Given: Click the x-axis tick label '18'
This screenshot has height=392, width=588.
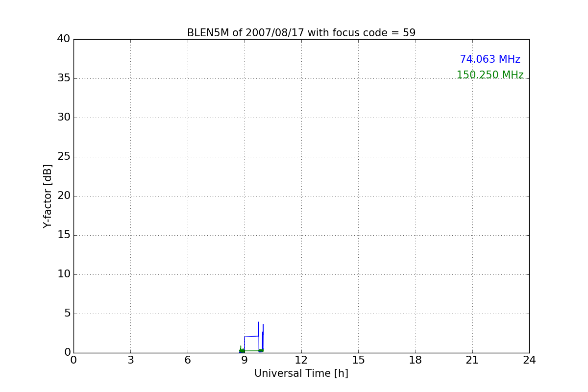Looking at the screenshot, I should point(416,360).
